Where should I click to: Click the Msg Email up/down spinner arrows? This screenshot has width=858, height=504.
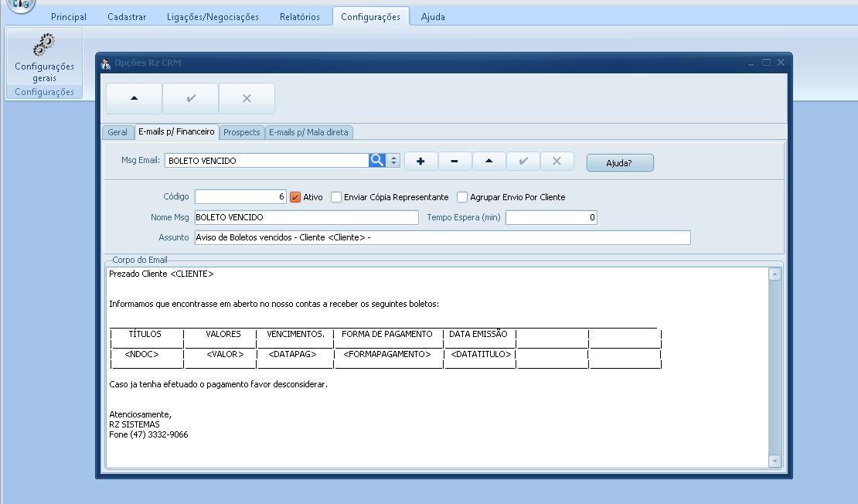tap(393, 160)
